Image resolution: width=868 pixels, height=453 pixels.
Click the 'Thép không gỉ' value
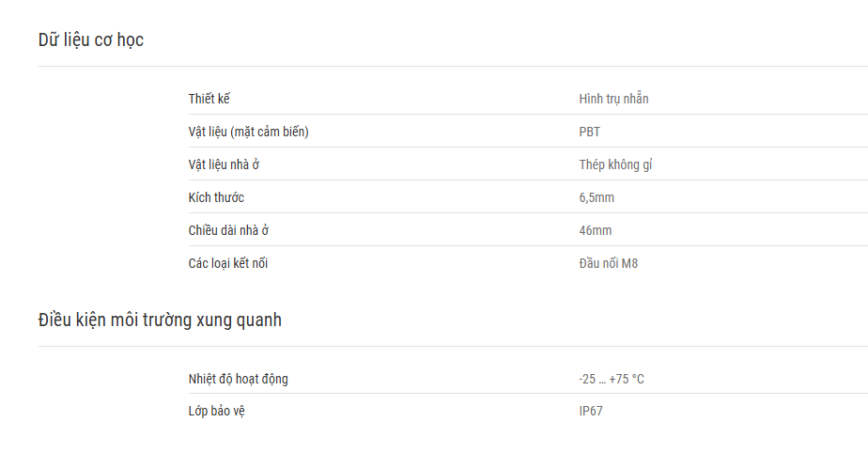(x=615, y=164)
